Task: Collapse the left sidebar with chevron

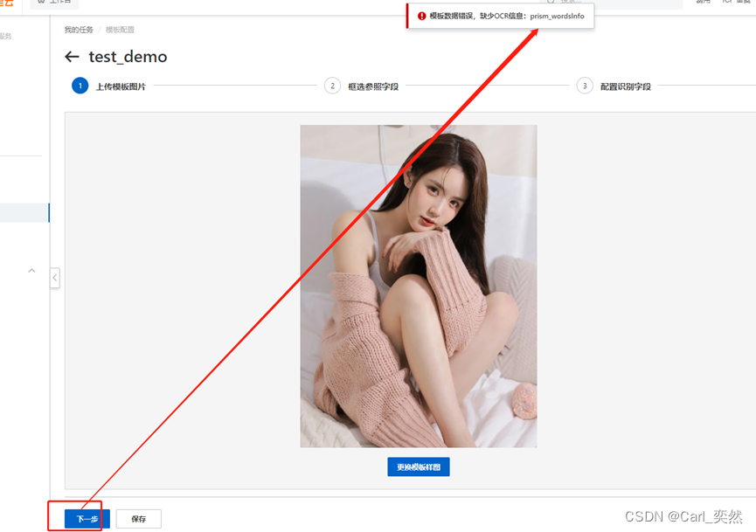Action: pos(54,278)
